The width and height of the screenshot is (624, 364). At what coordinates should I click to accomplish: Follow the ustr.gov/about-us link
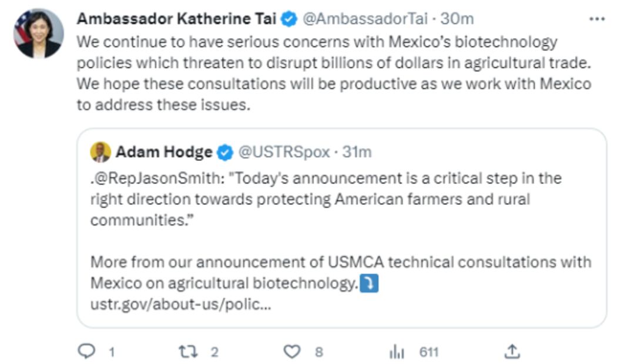[x=181, y=305]
